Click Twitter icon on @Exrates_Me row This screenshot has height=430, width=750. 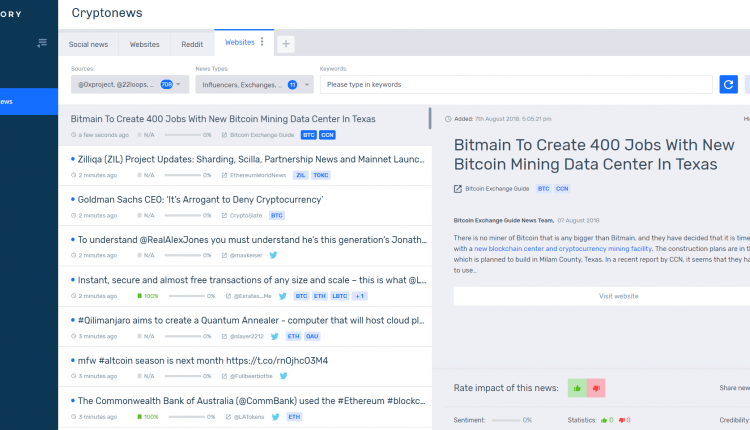point(283,296)
